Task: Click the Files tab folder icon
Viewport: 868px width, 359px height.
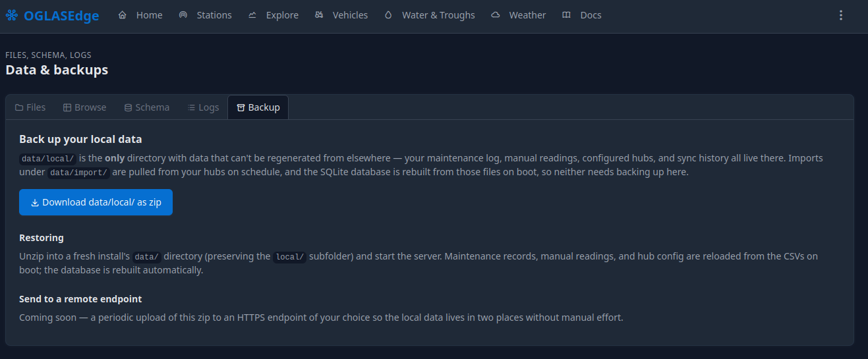Action: pyautogui.click(x=19, y=107)
